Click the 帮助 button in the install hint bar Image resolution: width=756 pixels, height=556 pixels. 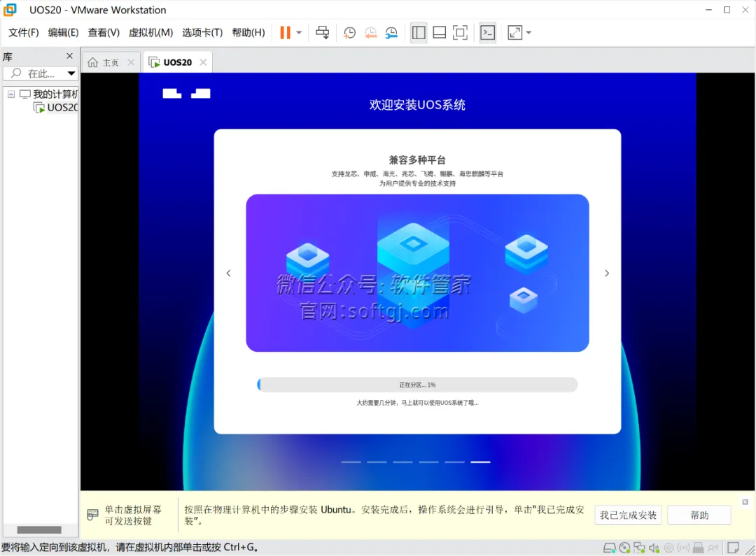point(699,515)
